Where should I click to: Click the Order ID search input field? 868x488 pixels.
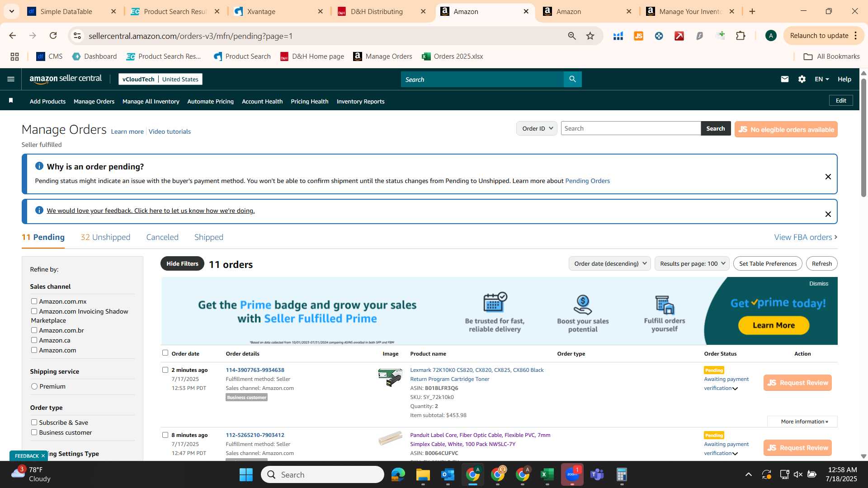[631, 128]
